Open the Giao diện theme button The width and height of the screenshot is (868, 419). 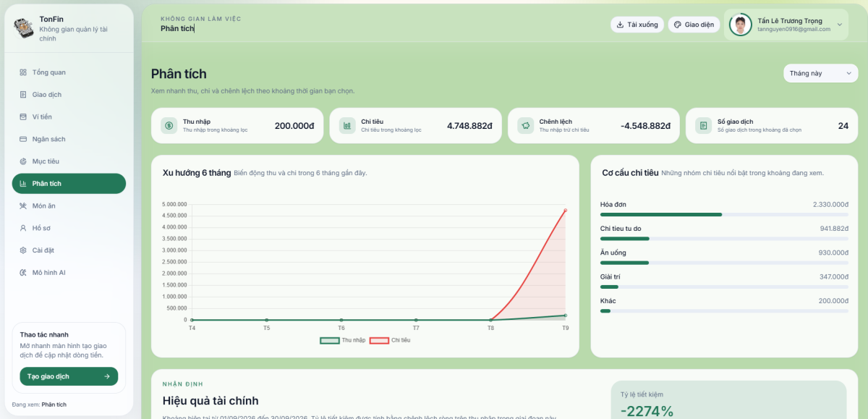[x=694, y=25]
